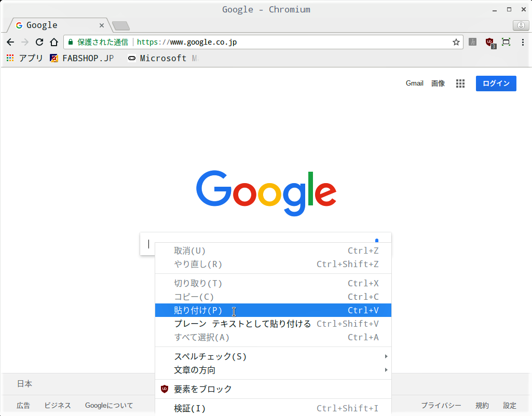Close the Google tab
This screenshot has height=416, width=532.
point(101,25)
